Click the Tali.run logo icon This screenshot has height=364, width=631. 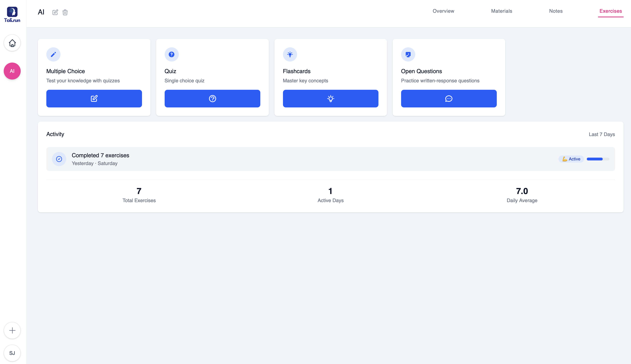(x=12, y=12)
